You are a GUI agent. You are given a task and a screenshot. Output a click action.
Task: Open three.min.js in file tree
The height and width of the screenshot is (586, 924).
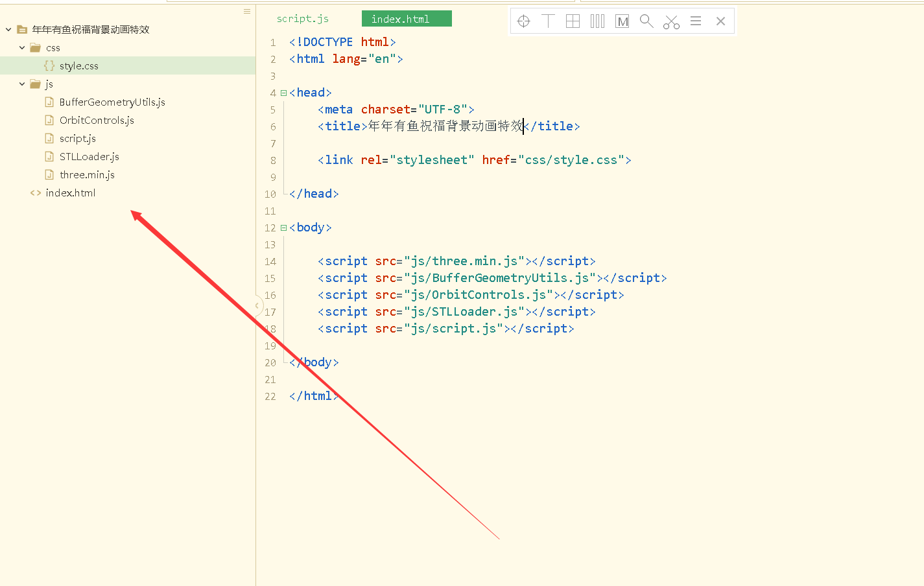87,175
